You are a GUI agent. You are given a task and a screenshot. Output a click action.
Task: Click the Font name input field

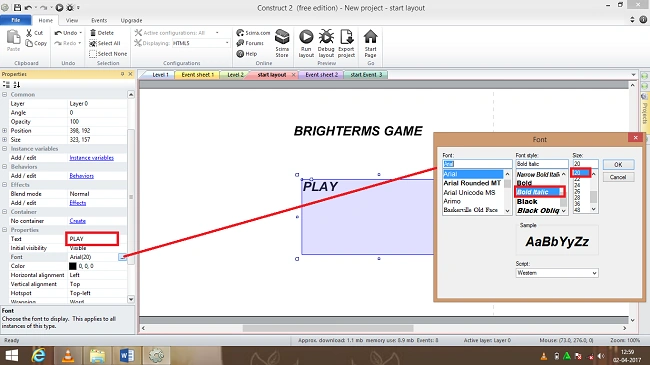pyautogui.click(x=477, y=164)
